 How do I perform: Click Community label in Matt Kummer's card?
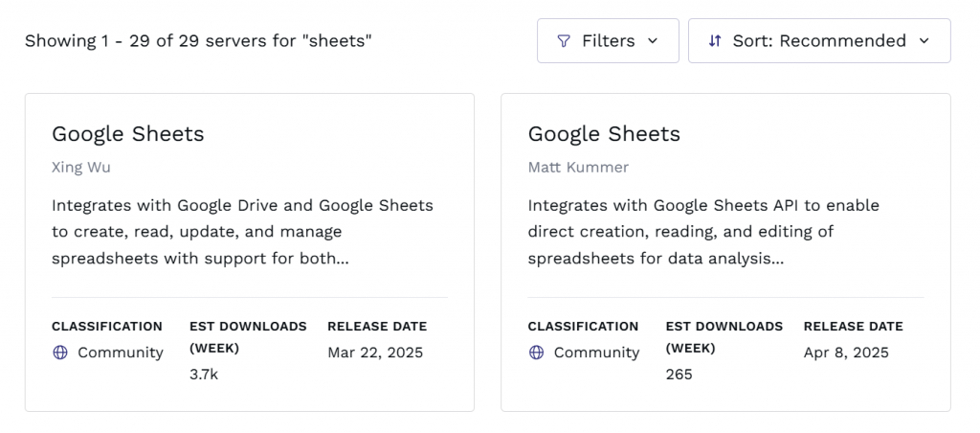(596, 353)
